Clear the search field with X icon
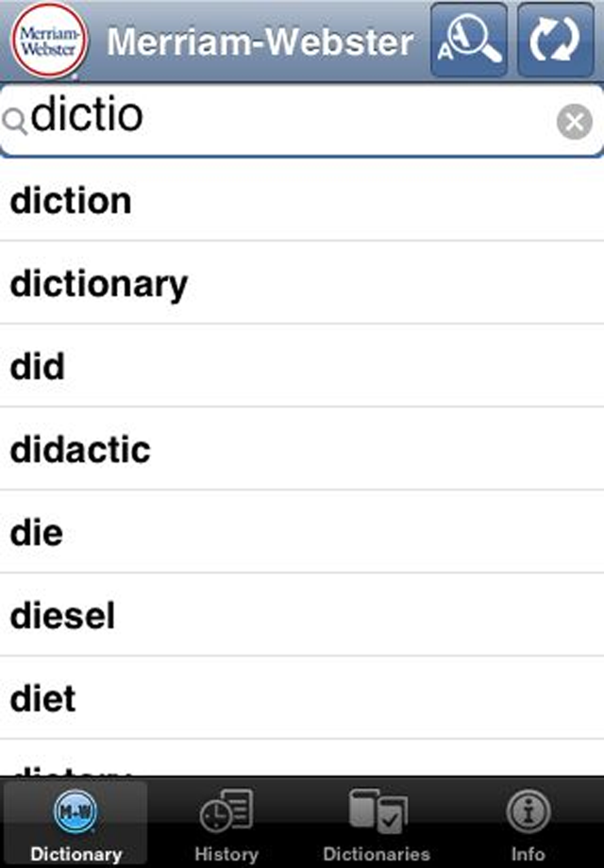Screen dimensions: 604x868 click(574, 121)
